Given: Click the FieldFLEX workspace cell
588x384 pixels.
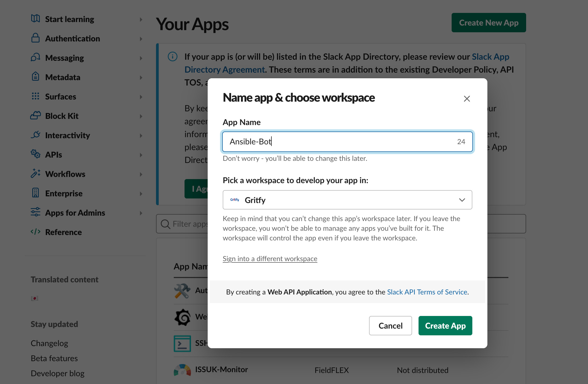Looking at the screenshot, I should coord(332,370).
